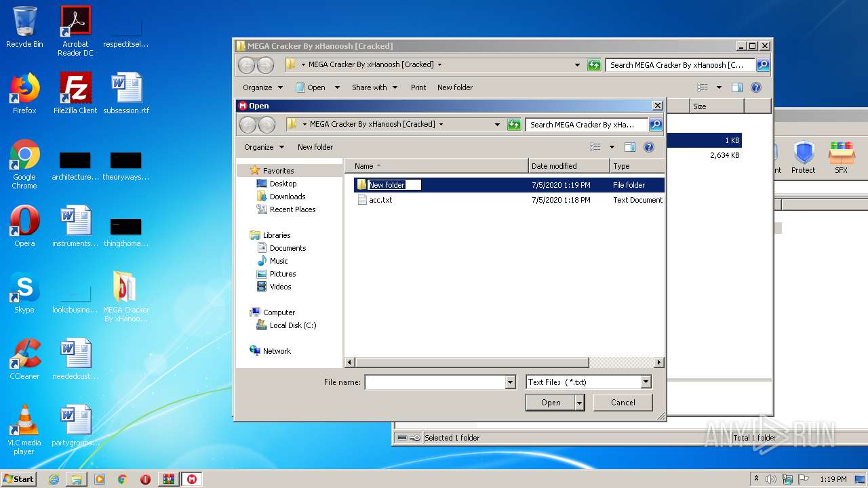Select Music library in the navigation pane

pyautogui.click(x=279, y=261)
